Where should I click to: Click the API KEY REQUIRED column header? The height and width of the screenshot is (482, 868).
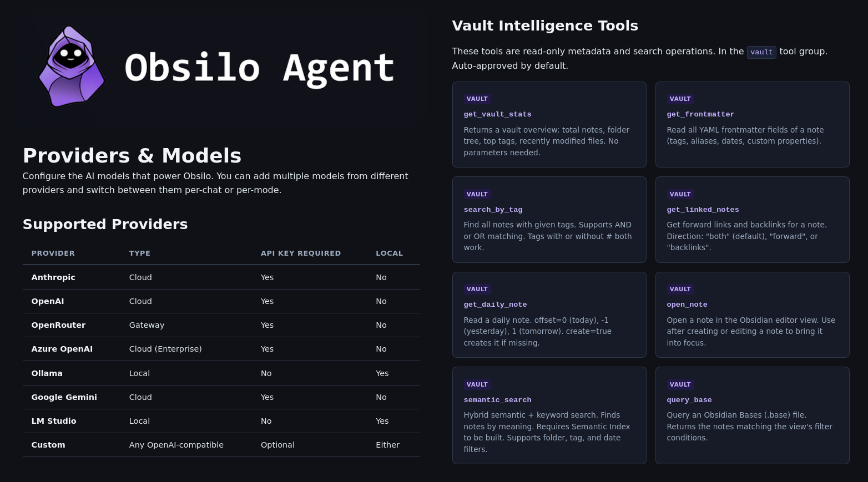(301, 253)
